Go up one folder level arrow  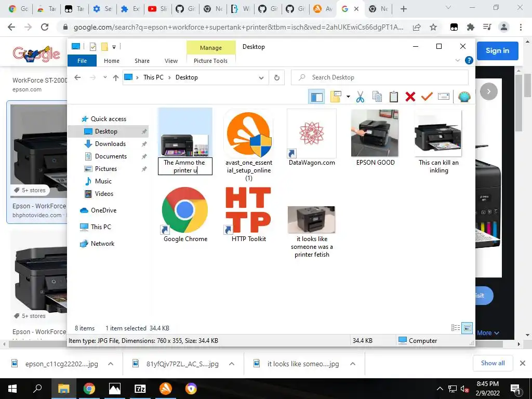tap(116, 78)
